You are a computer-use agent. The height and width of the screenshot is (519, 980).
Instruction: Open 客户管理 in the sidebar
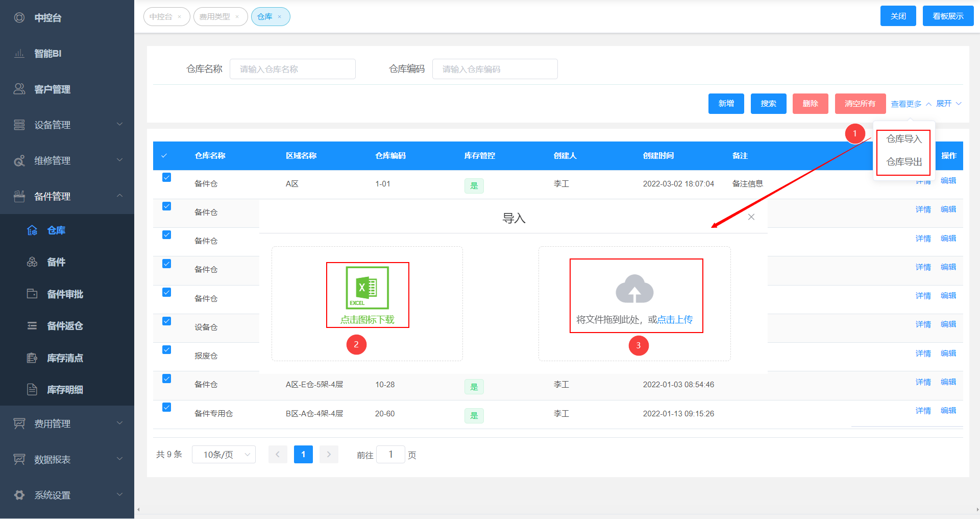tap(52, 89)
